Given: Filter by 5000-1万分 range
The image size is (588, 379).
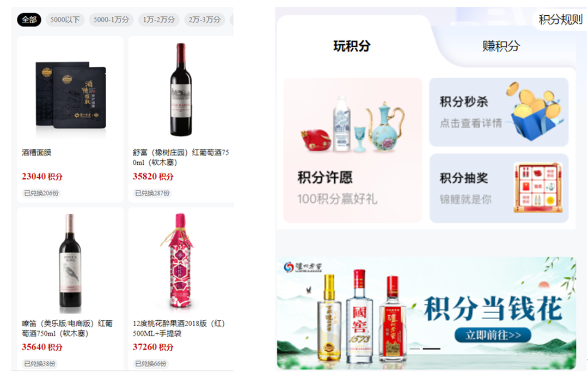Looking at the screenshot, I should (111, 20).
